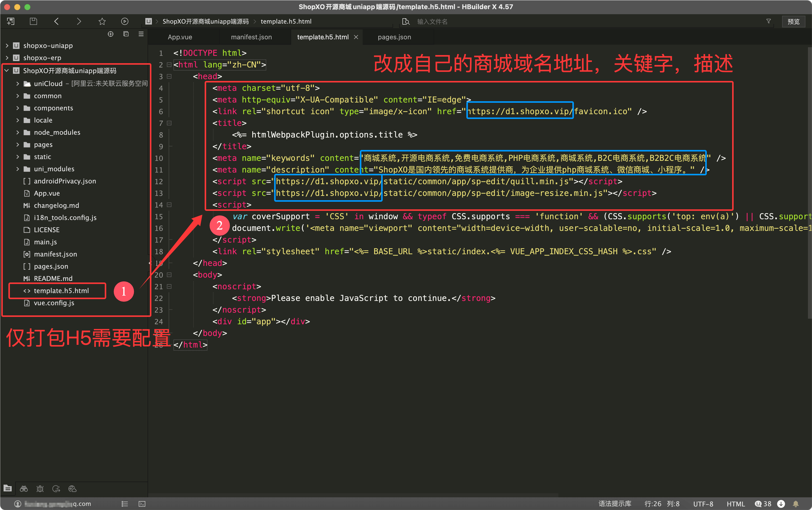
Task: Fold the noscript tag on line 21
Action: (169, 286)
